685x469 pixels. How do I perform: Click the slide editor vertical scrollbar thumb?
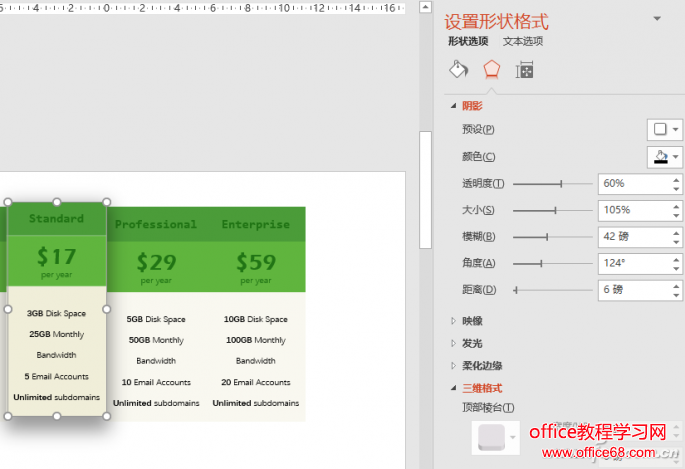[x=426, y=190]
